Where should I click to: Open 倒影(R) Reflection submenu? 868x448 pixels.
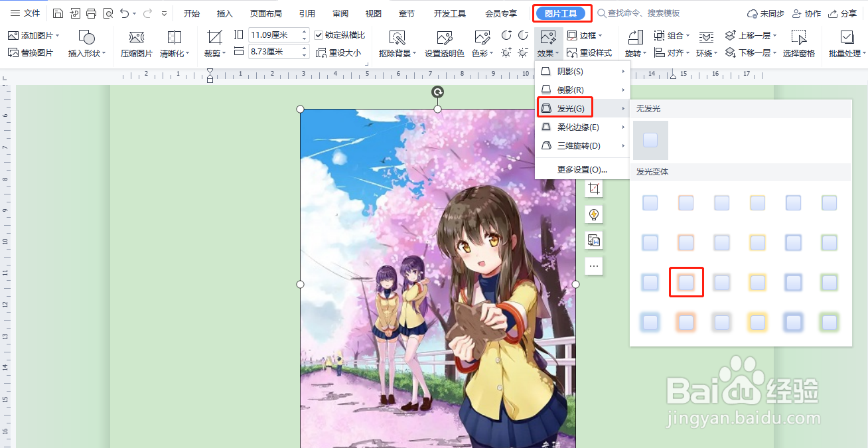pyautogui.click(x=583, y=90)
